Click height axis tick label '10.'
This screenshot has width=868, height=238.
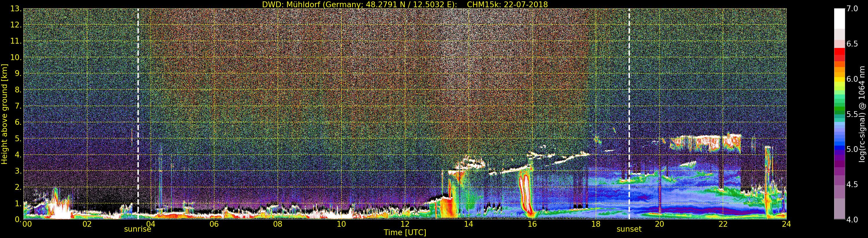click(x=16, y=57)
